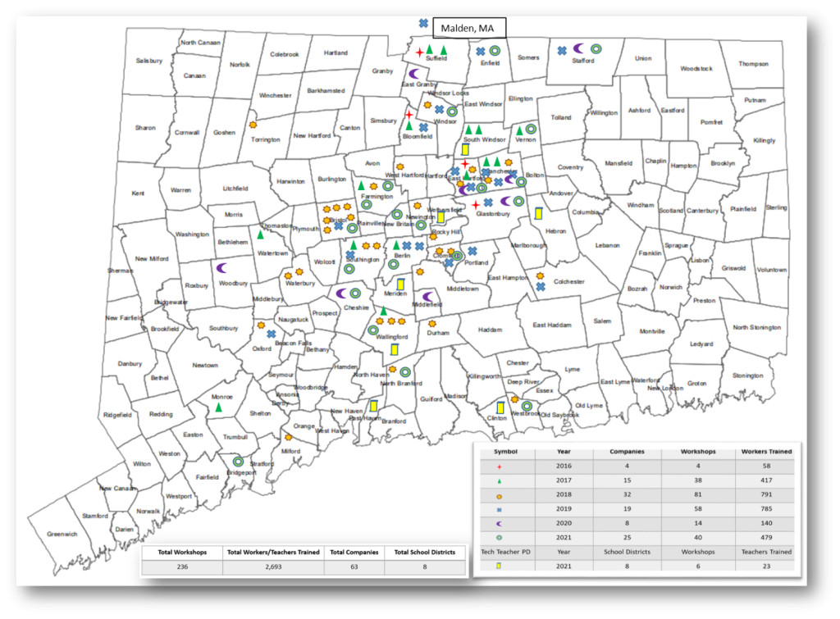This screenshot has height=619, width=840.
Task: Click the Total Workshops value showing 236
Action: (181, 567)
